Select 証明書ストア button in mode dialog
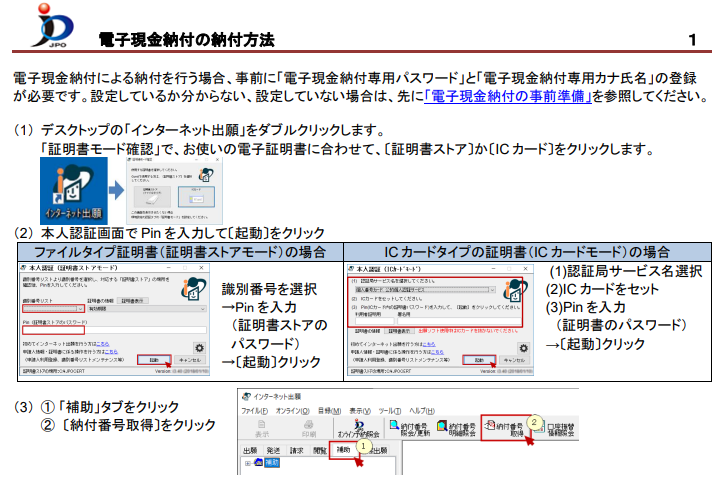The height and width of the screenshot is (477, 727). [x=152, y=197]
